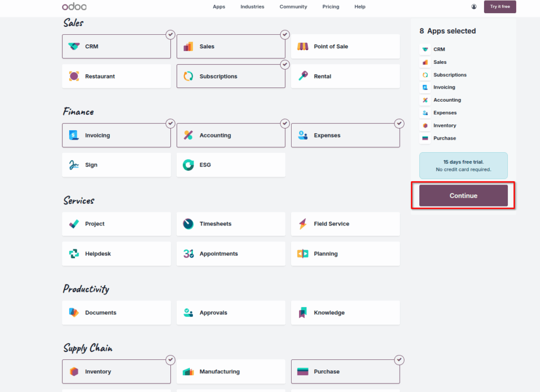Uncheck the Sales card checkmark
Viewport: 540px width, 392px height.
285,34
